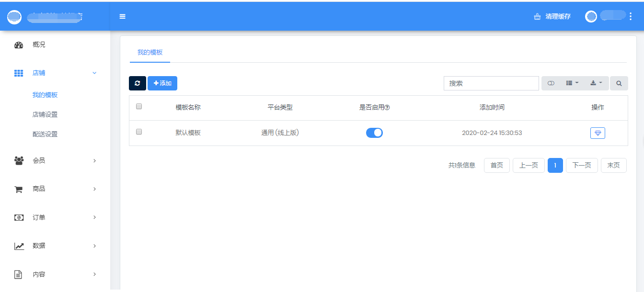644x292 pixels.
Task: Disable the 是否启用 switch for 默认模板
Action: [374, 133]
